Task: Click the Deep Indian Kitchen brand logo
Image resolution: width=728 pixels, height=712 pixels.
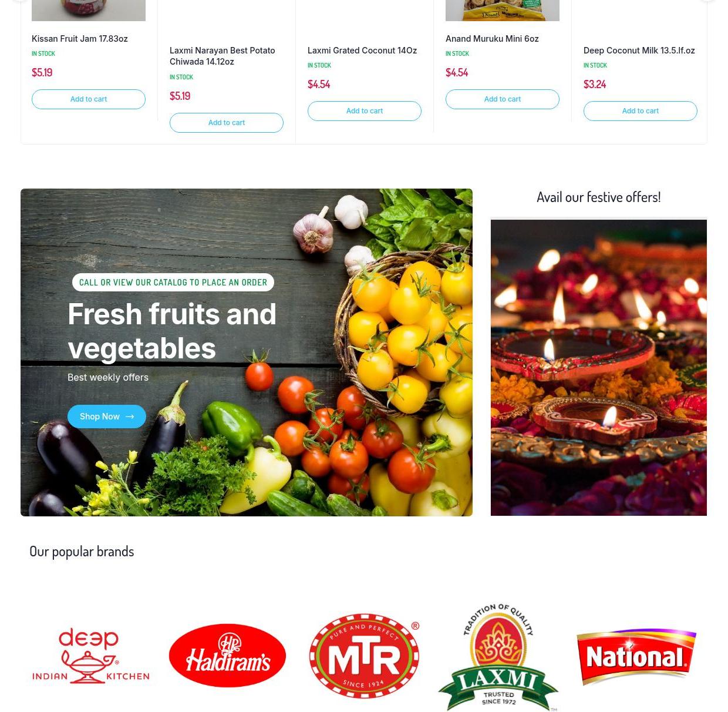Action: pyautogui.click(x=90, y=655)
